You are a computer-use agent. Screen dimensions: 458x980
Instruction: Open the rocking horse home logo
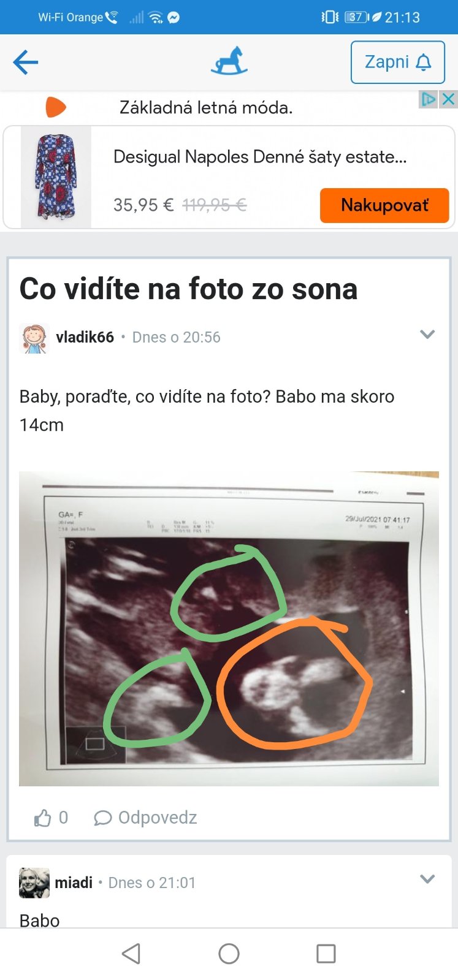229,61
